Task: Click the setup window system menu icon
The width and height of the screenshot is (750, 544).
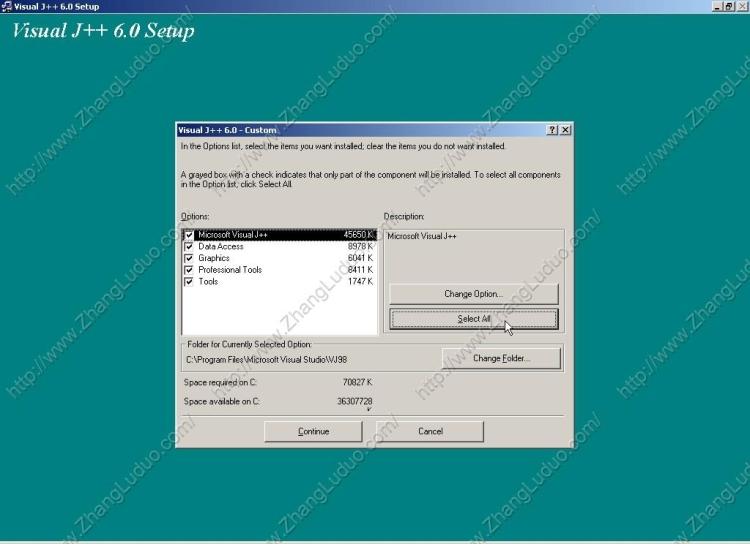Action: click(7, 6)
